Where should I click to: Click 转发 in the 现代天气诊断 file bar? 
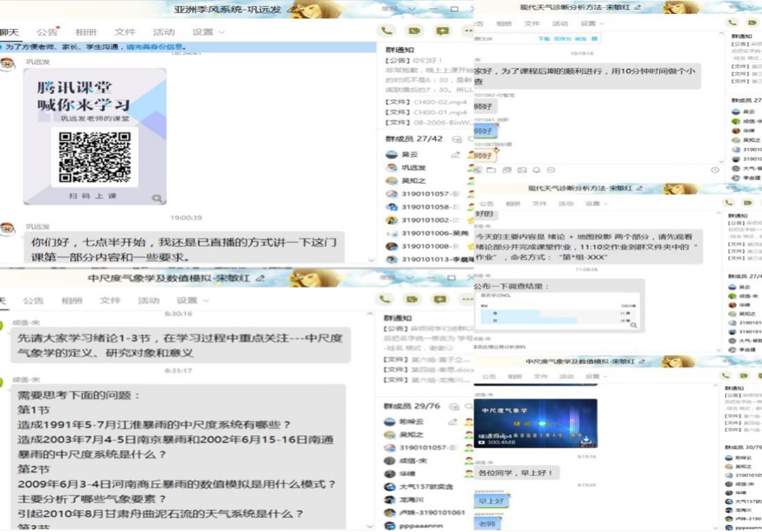[x=580, y=39]
